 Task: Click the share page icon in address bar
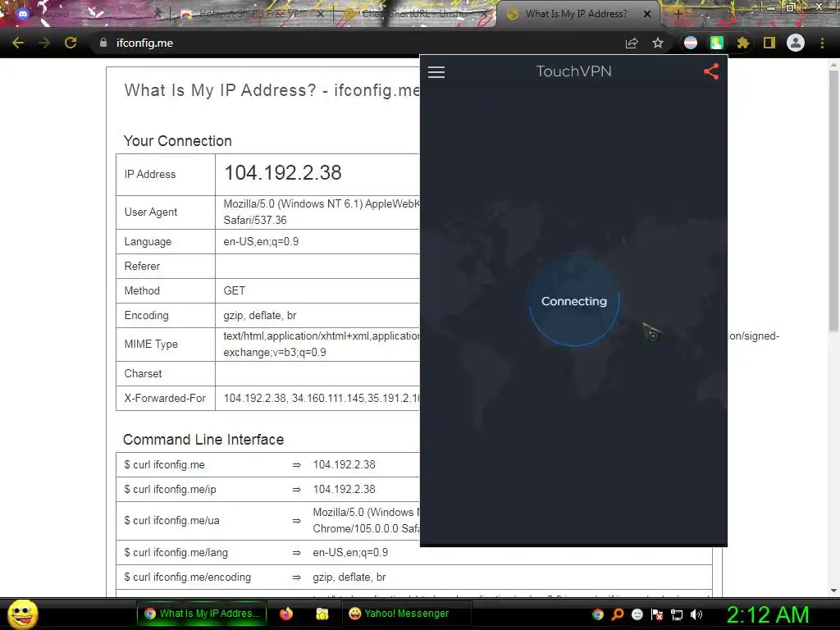tap(632, 43)
